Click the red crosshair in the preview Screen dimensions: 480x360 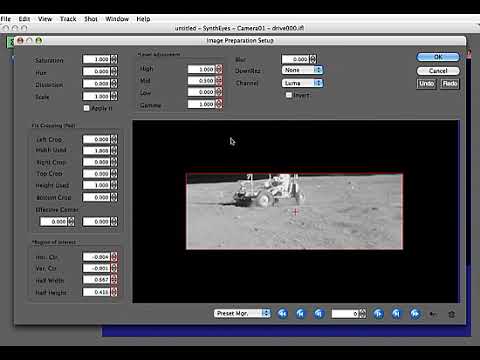point(295,211)
